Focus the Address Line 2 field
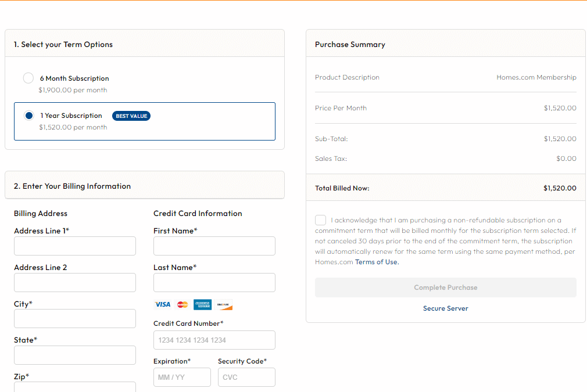This screenshot has width=587, height=392. pyautogui.click(x=75, y=282)
